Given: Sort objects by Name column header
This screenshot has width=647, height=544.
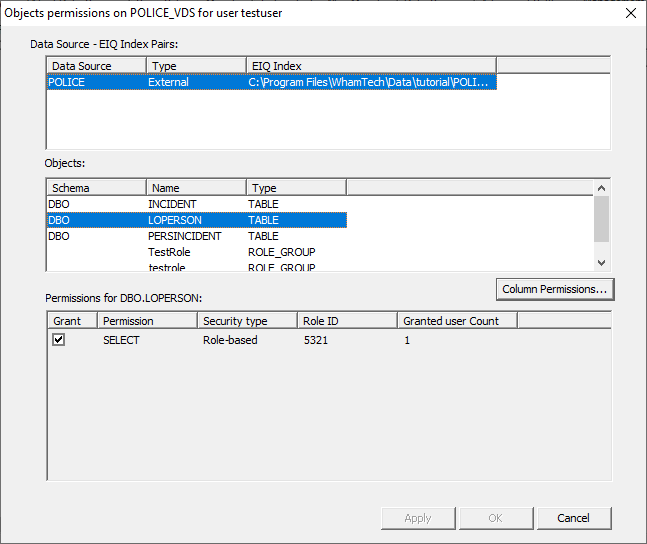Looking at the screenshot, I should pos(196,188).
